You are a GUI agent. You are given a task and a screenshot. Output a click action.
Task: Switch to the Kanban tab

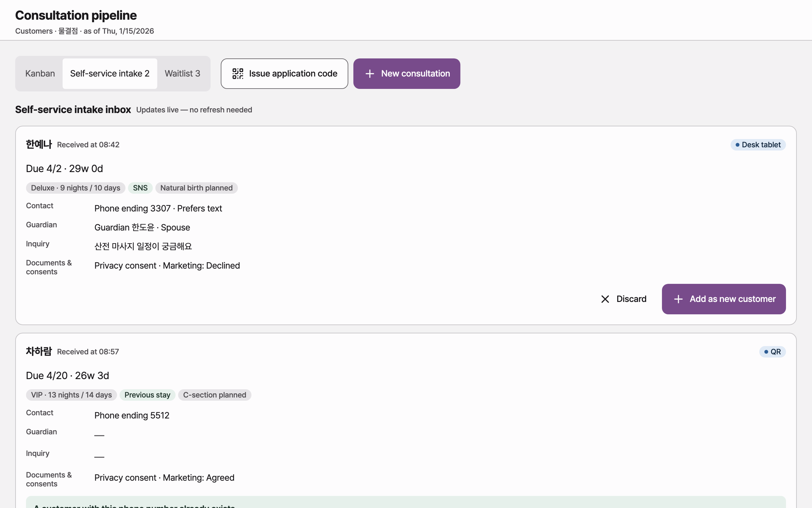click(40, 74)
